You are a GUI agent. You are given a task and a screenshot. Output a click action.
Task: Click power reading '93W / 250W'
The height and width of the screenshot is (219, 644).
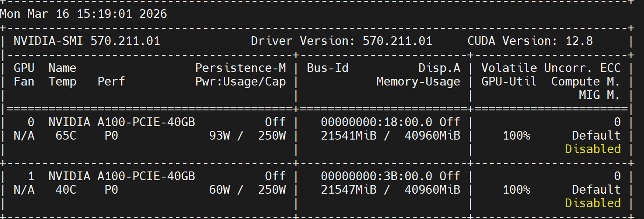247,136
